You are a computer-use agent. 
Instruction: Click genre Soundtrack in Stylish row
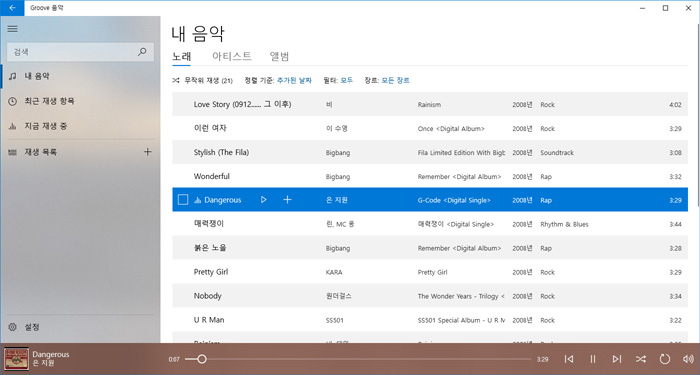(x=557, y=153)
